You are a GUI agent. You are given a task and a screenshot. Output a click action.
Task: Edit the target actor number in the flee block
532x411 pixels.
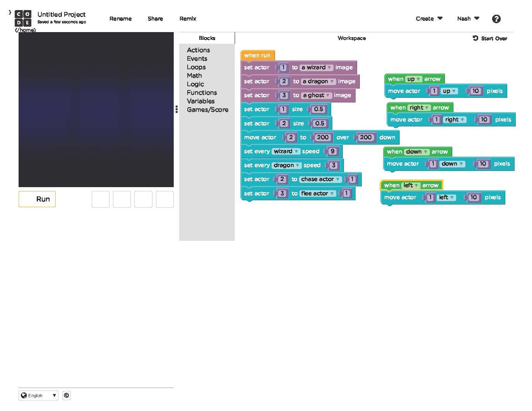(x=346, y=193)
